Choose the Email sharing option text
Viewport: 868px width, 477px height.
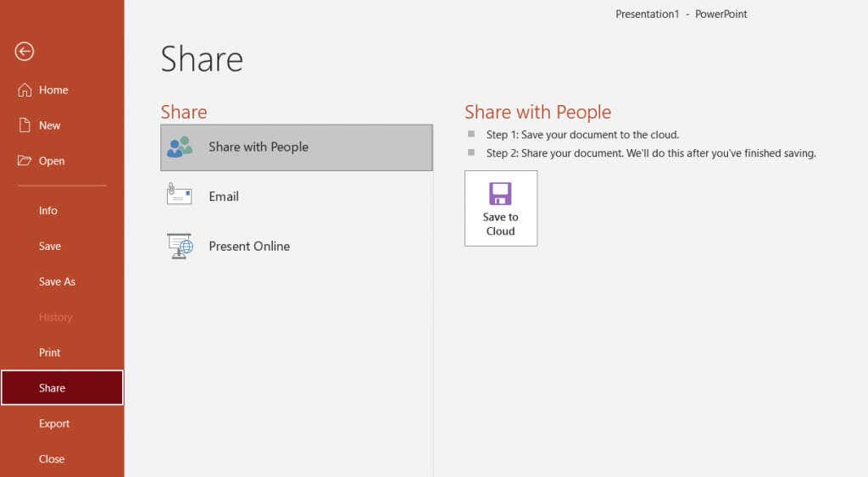coord(224,197)
